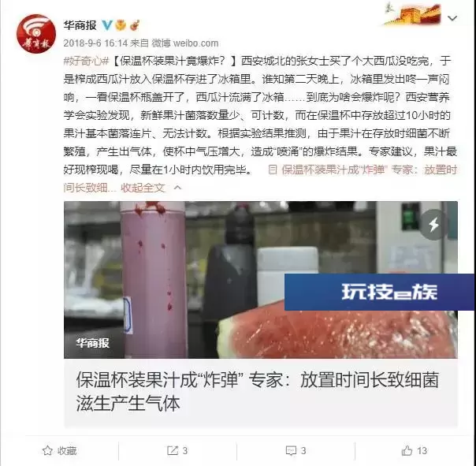This screenshot has height=466, width=476.
Task: Open article card headline below image
Action: pos(257,392)
